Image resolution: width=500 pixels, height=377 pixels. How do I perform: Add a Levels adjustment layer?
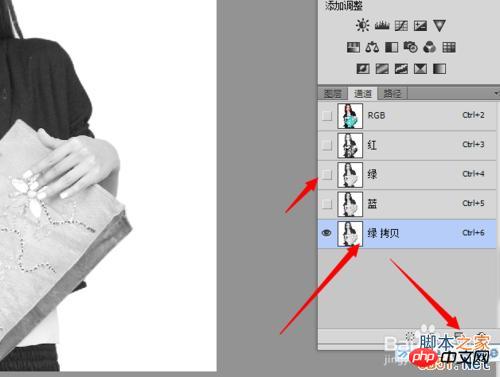tap(382, 25)
